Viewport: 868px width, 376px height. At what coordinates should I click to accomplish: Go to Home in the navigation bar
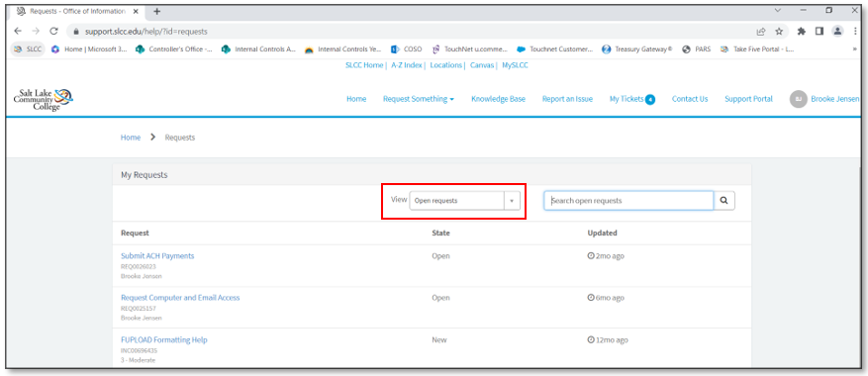tap(356, 99)
